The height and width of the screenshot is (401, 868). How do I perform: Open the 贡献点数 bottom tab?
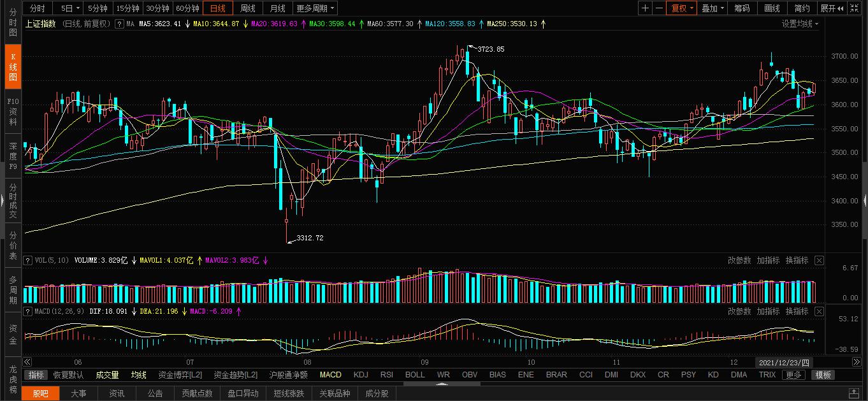(197, 393)
